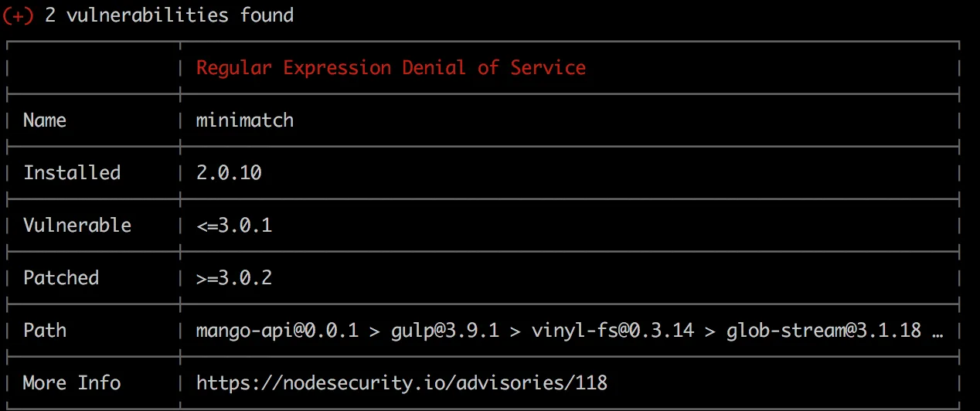The height and width of the screenshot is (411, 980).
Task: Click the Name row label
Action: pos(45,121)
